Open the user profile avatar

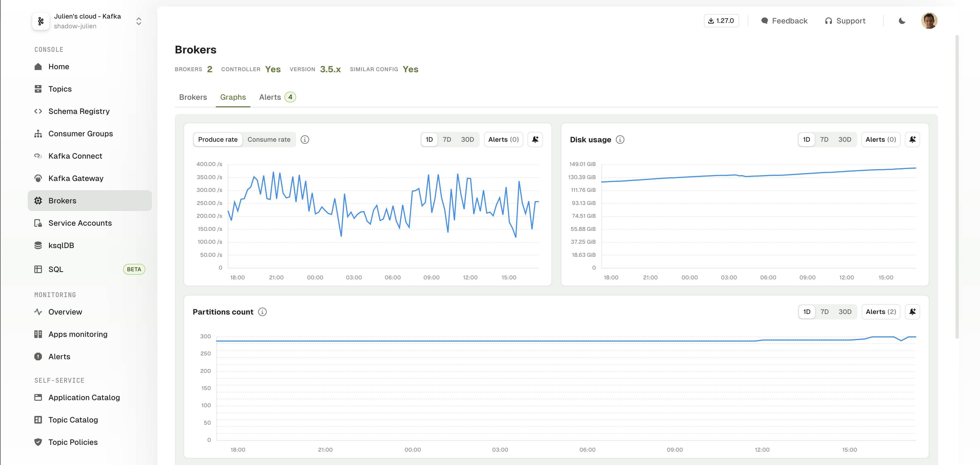(x=929, y=21)
